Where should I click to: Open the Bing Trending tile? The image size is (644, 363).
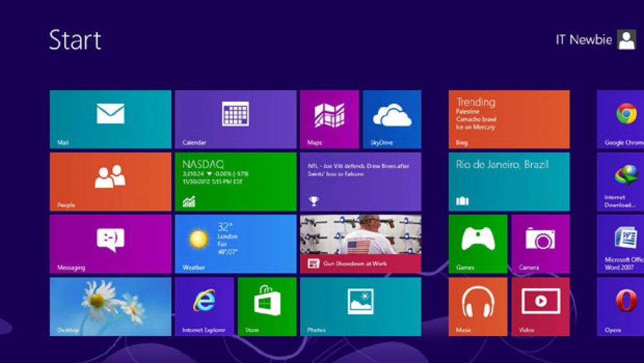[x=509, y=120]
